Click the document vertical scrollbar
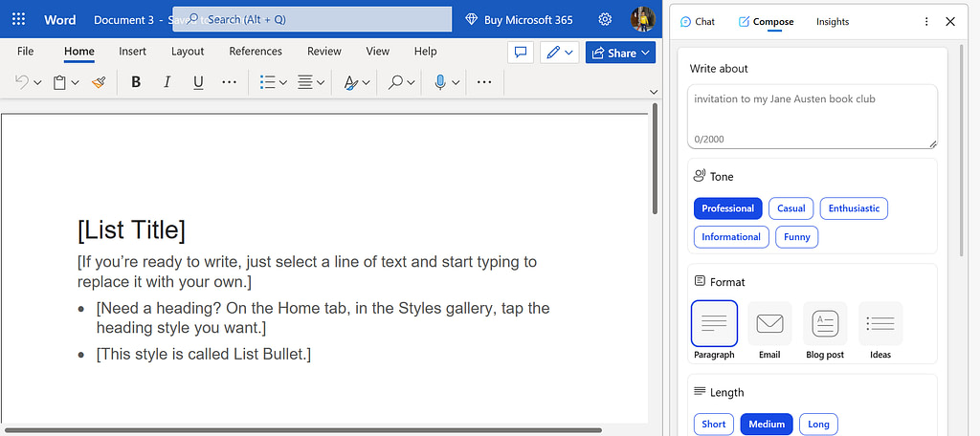980x436 pixels. [655, 160]
